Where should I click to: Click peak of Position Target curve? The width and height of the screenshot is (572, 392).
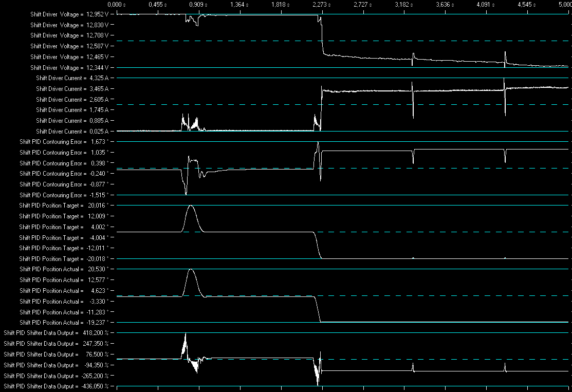coord(191,206)
